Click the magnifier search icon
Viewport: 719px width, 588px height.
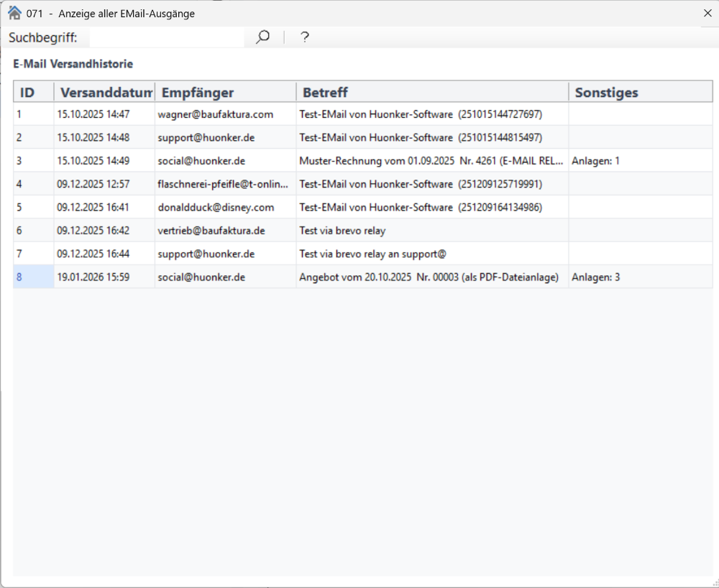pyautogui.click(x=262, y=37)
